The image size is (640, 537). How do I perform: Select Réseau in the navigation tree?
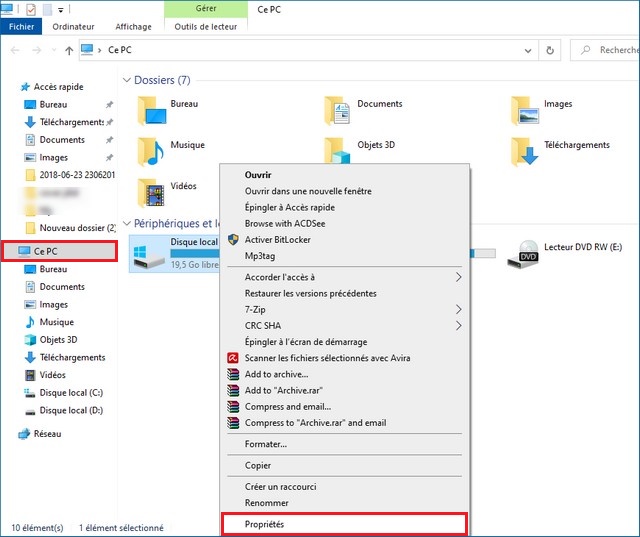[47, 434]
